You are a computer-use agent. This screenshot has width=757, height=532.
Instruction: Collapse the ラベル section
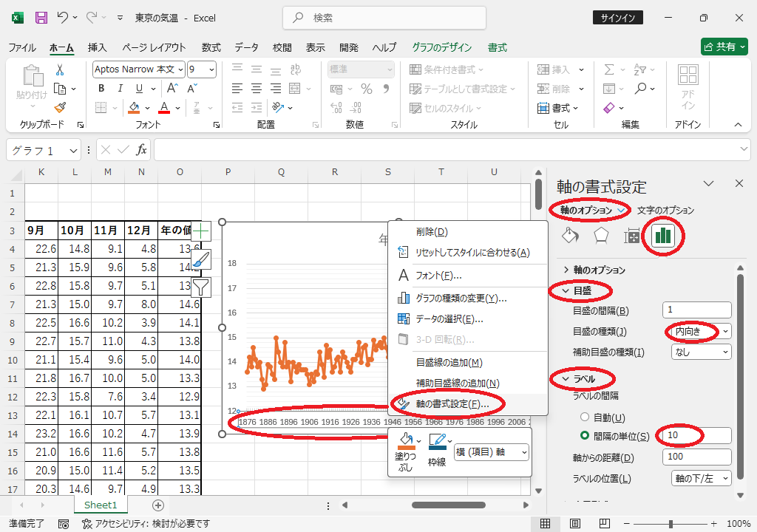579,379
